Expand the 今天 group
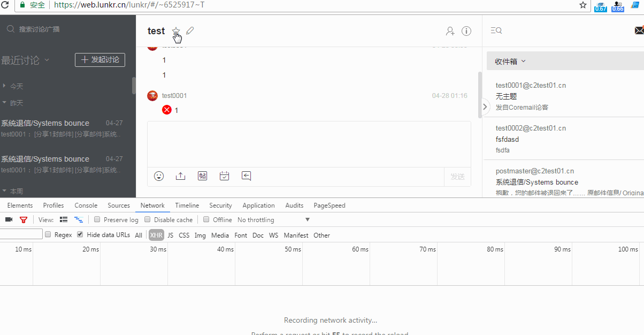 13,86
